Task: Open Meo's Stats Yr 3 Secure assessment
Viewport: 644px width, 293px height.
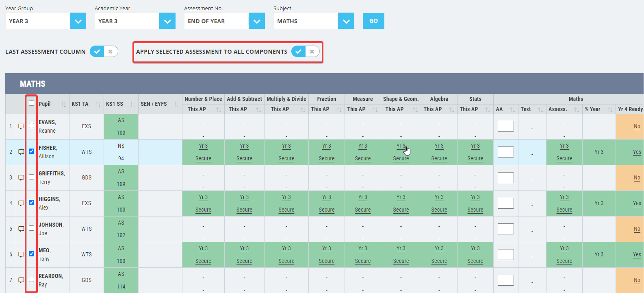Action: [x=475, y=255]
